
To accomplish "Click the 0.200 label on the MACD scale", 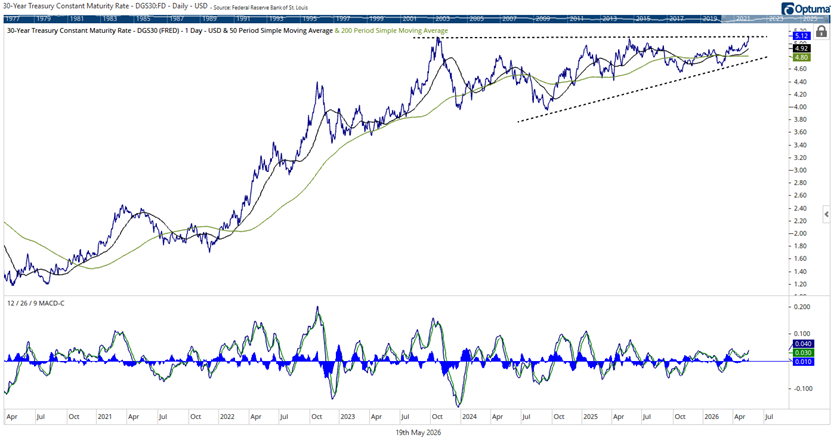I will [802, 307].
